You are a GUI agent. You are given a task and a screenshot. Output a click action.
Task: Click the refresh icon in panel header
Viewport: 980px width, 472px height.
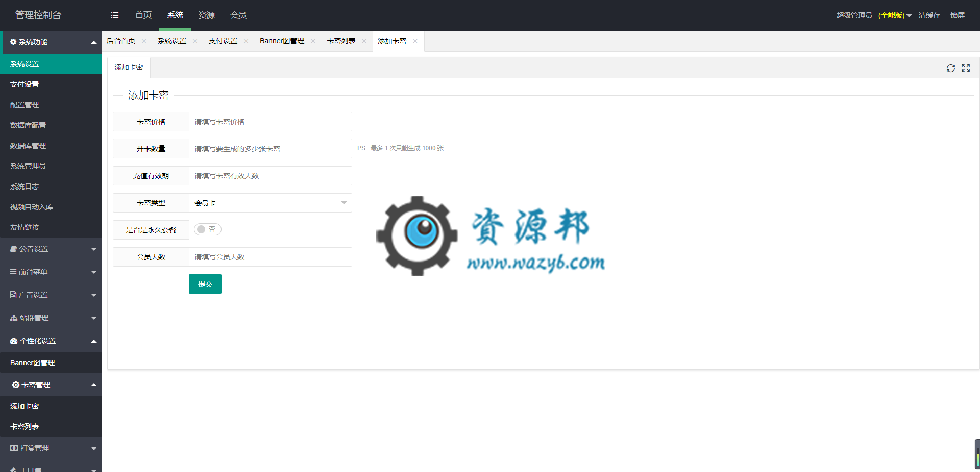(x=951, y=68)
